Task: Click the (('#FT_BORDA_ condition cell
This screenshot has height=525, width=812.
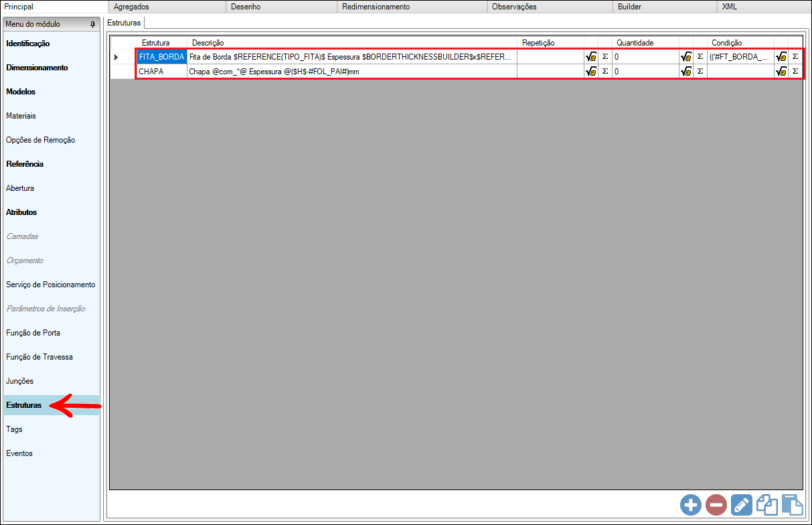Action: (740, 57)
